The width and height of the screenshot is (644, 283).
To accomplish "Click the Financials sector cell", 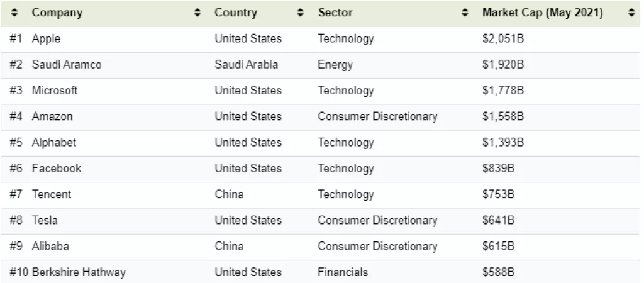I will tap(343, 272).
